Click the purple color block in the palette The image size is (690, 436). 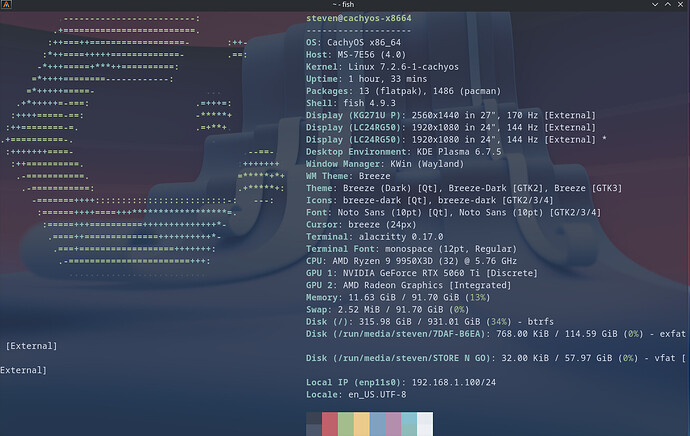[393, 424]
